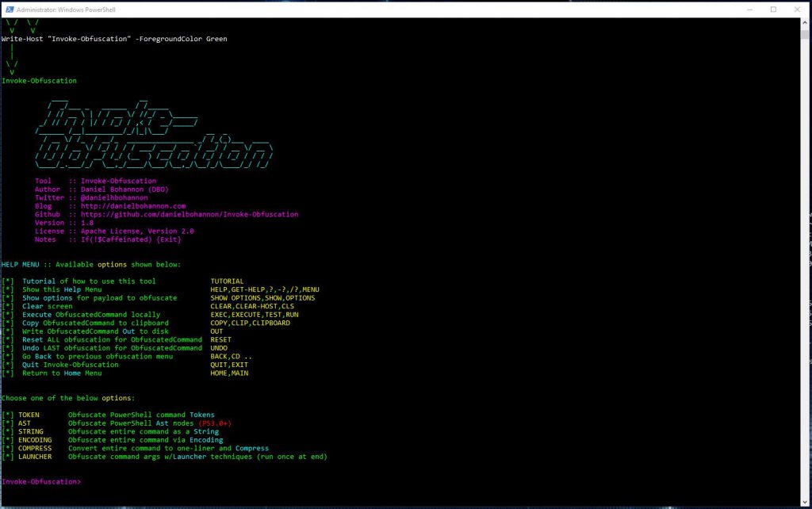Select the AST obfuscation option
The image size is (812, 509).
pyautogui.click(x=24, y=423)
